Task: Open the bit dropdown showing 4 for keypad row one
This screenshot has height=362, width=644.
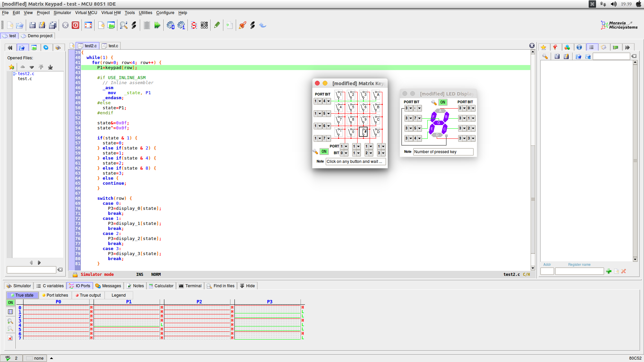Action: click(326, 101)
